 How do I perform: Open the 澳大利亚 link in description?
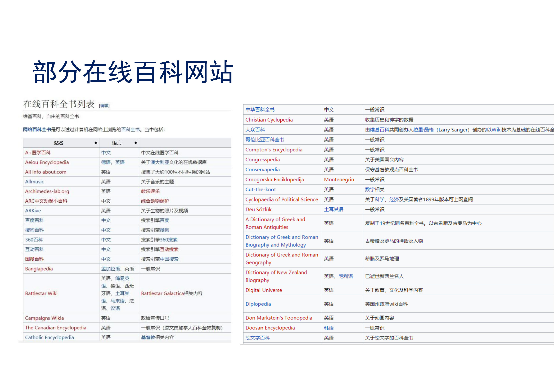coord(160,162)
